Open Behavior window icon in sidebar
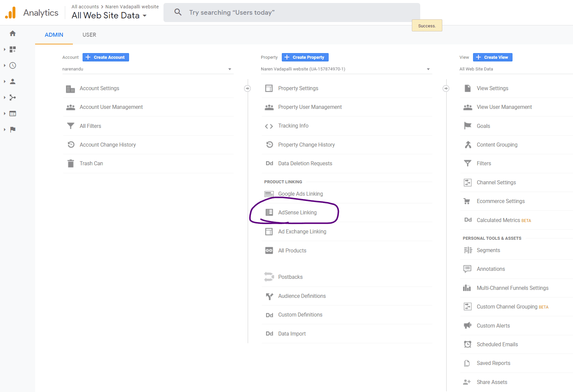This screenshot has height=392, width=573. (13, 114)
